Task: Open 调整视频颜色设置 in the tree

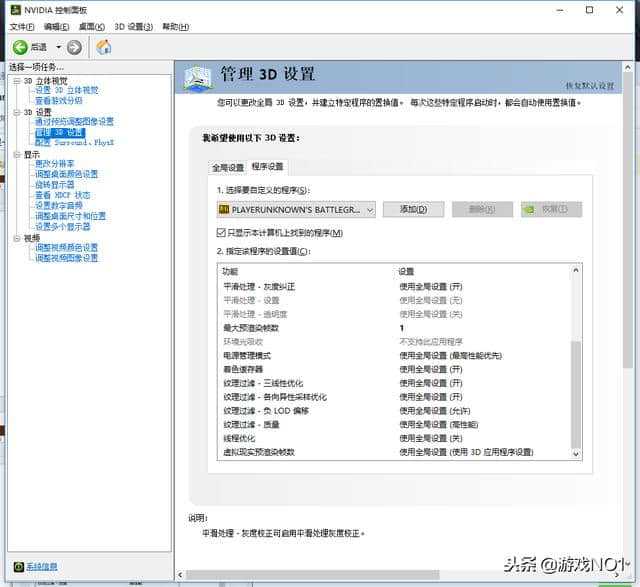Action: [67, 247]
